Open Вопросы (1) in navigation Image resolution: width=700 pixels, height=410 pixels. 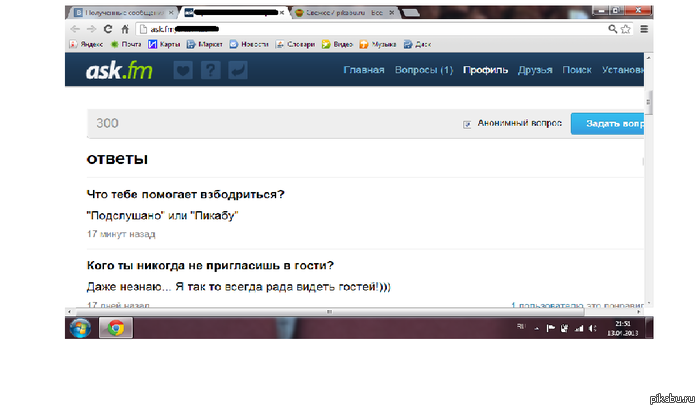point(424,70)
